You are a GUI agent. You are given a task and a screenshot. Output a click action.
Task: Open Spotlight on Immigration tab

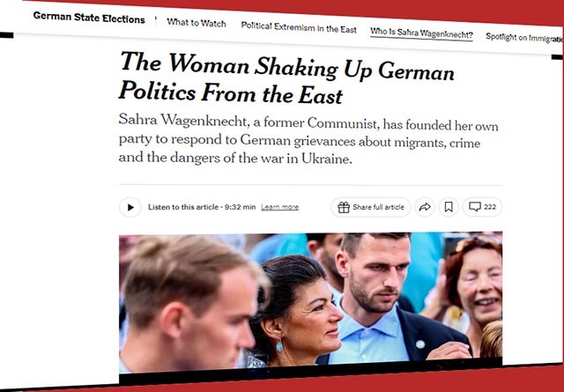pos(524,38)
